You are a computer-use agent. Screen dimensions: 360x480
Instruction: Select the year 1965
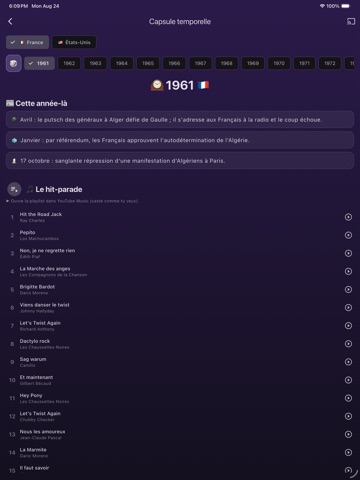[x=148, y=63]
